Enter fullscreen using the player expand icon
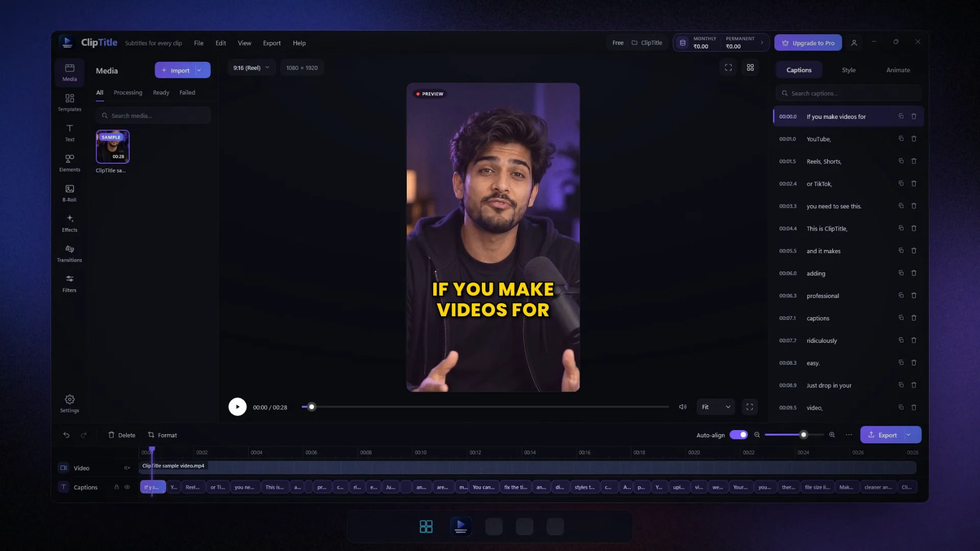Viewport: 980px width, 551px height. [749, 407]
